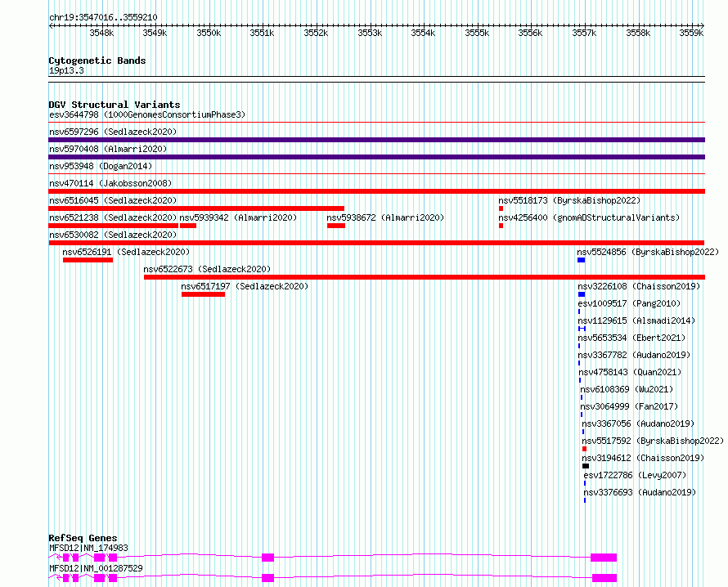The height and width of the screenshot is (587, 728).
Task: Open nsv6517197 (Sedlazeck2020) label
Action: tap(245, 286)
